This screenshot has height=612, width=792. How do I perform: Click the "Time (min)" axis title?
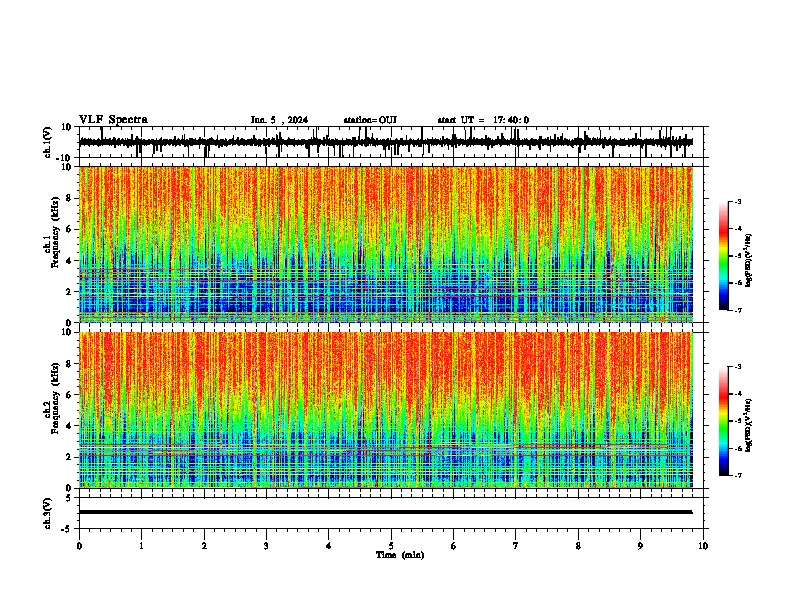click(x=400, y=555)
